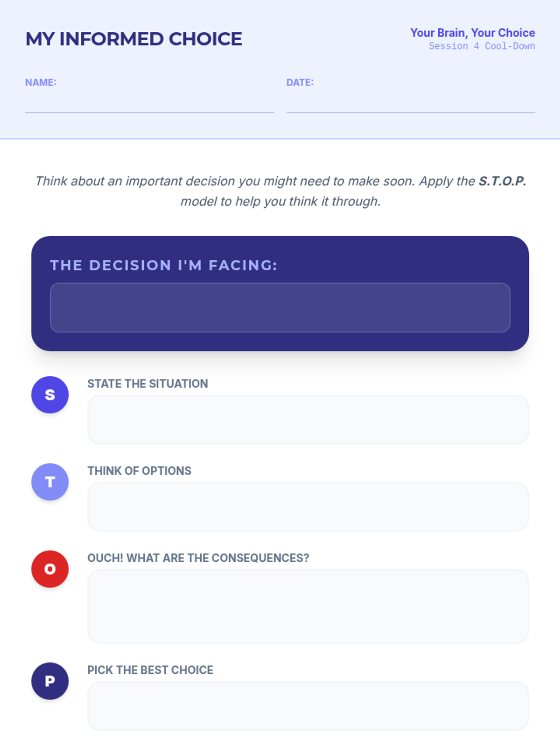Click the My Informed Choice title

(134, 39)
